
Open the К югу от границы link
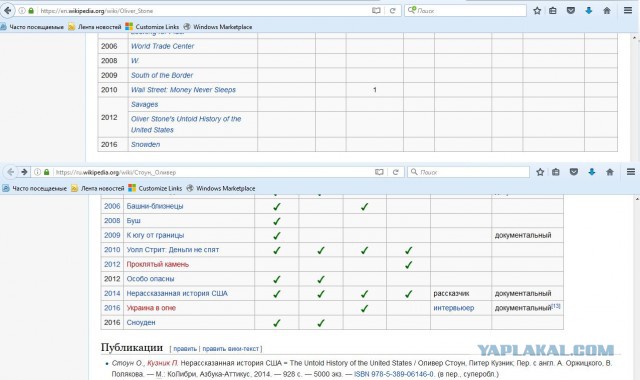[x=155, y=235]
